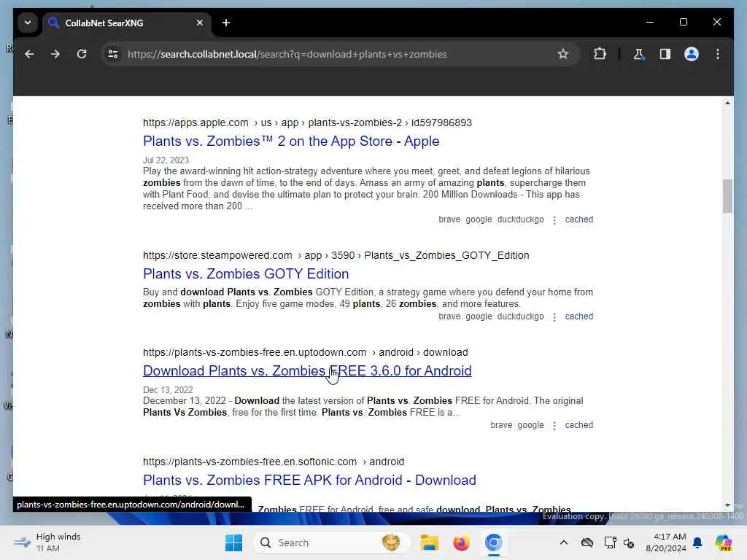The image size is (747, 560).
Task: Click the taskbar Search box
Action: pyautogui.click(x=332, y=542)
